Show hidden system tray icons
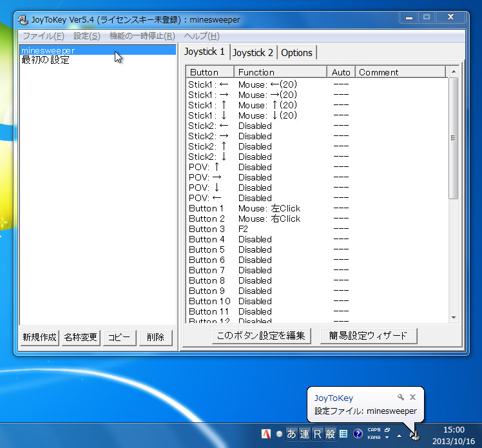 [x=399, y=436]
